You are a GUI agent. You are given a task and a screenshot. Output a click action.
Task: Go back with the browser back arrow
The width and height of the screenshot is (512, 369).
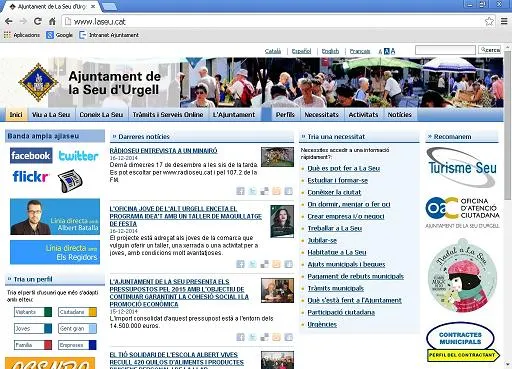tap(9, 22)
